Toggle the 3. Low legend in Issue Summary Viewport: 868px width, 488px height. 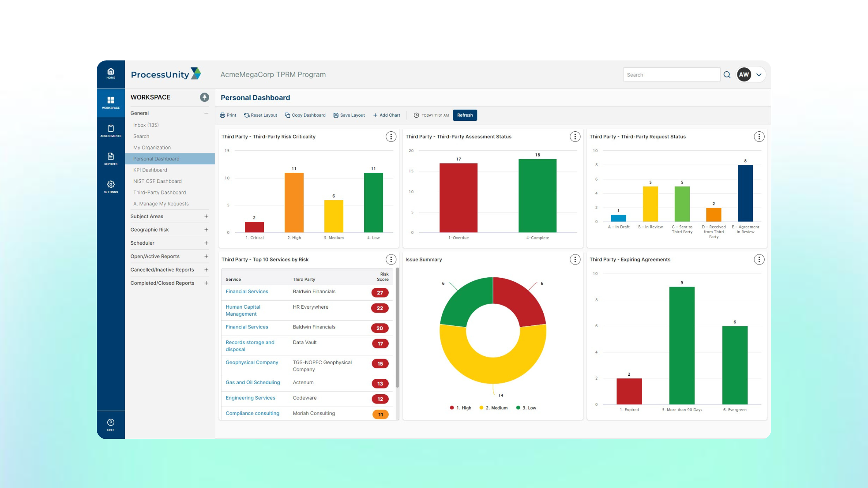(x=526, y=408)
